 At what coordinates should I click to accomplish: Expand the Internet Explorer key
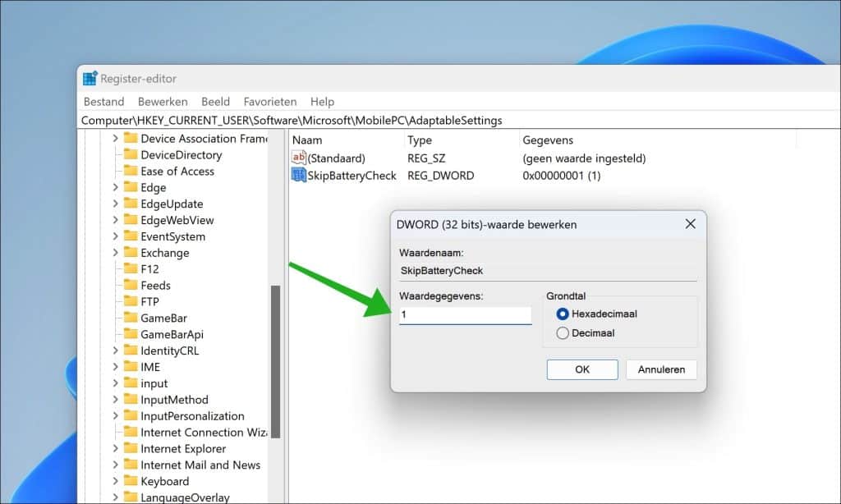pyautogui.click(x=115, y=448)
